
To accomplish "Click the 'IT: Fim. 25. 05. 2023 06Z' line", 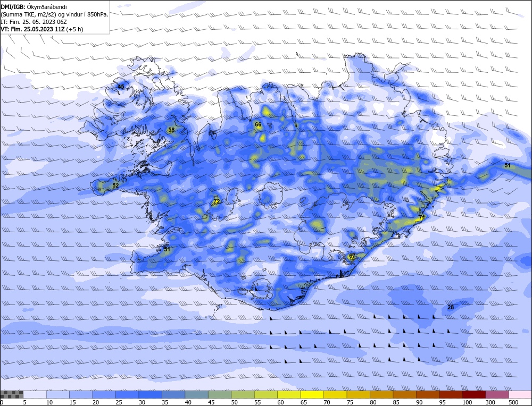I will click(34, 22).
